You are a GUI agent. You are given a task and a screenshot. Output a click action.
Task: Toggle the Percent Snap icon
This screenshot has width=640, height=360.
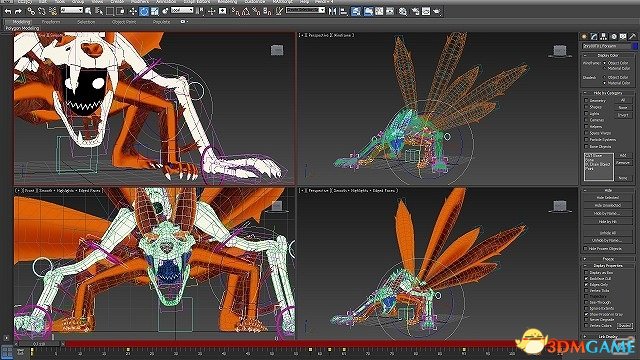click(257, 11)
